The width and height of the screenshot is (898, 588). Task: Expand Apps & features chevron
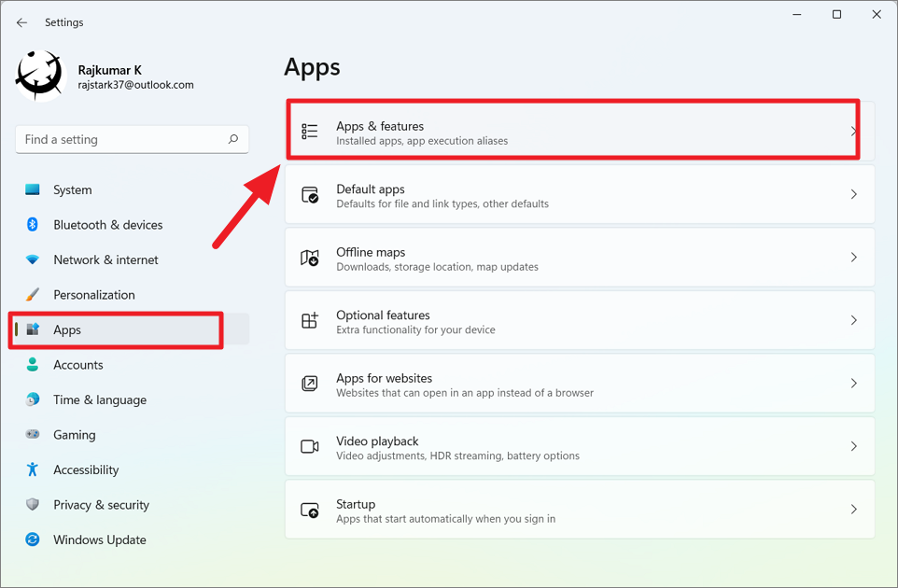pos(853,132)
